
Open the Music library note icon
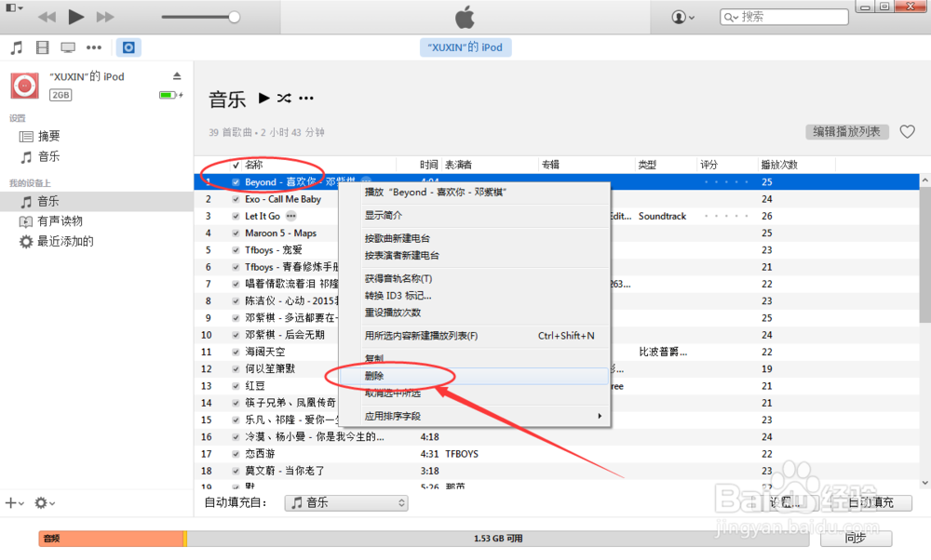[17, 47]
